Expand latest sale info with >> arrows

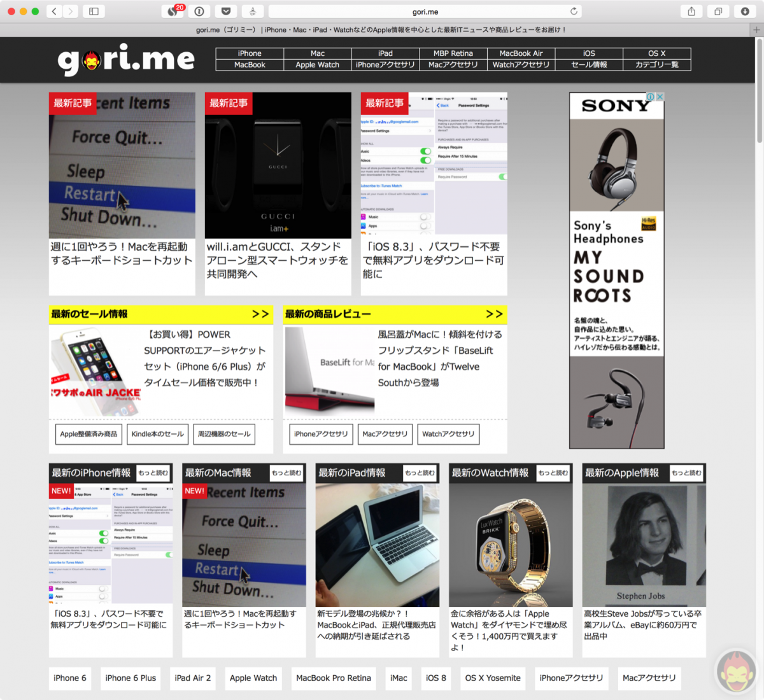260,314
